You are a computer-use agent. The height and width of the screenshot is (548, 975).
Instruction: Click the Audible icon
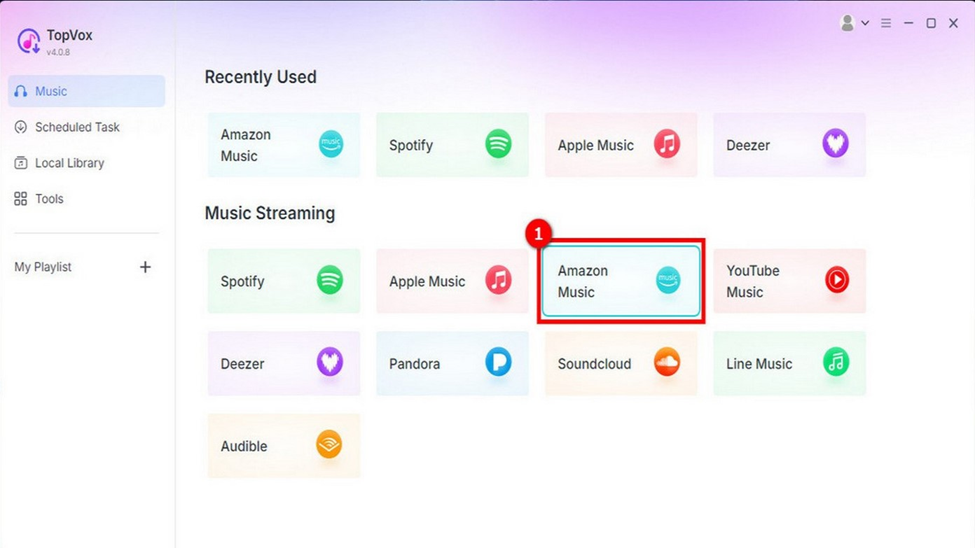tap(329, 445)
